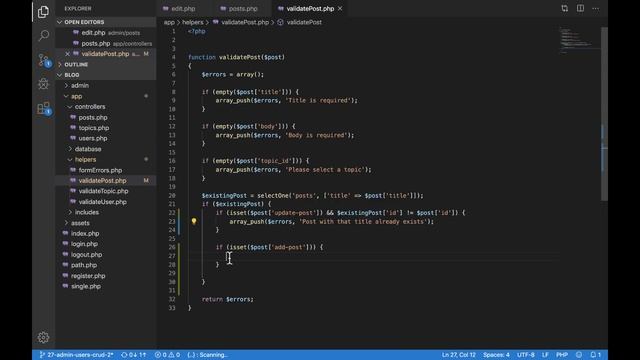
Task: Open formErrors.php in helpers folder
Action: [105, 170]
